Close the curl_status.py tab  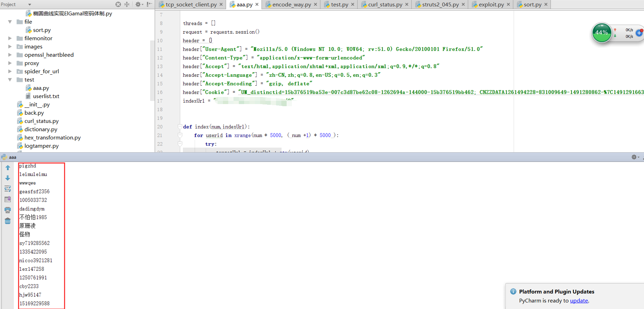[407, 5]
